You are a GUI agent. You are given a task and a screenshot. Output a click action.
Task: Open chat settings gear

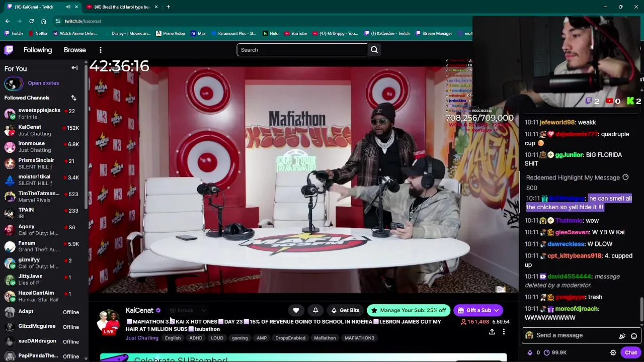[613, 353]
